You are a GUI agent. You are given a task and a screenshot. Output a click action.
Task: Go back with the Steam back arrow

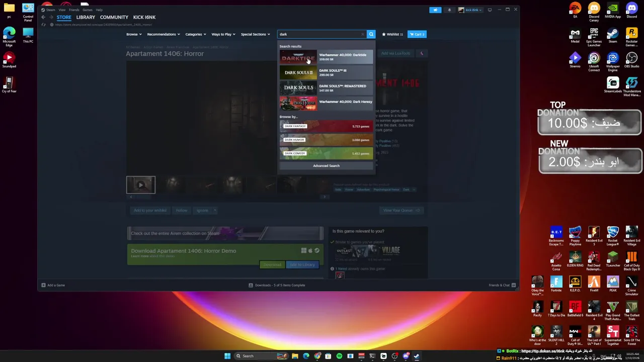43,17
